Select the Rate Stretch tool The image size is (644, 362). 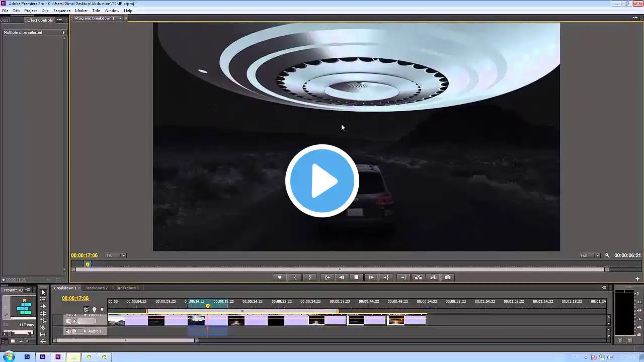click(x=43, y=320)
